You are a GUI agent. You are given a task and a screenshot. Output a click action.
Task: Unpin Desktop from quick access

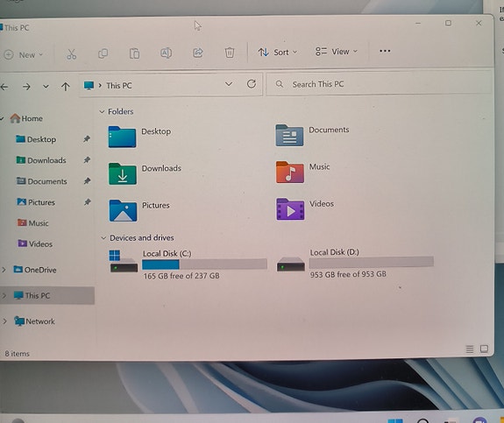coord(87,138)
